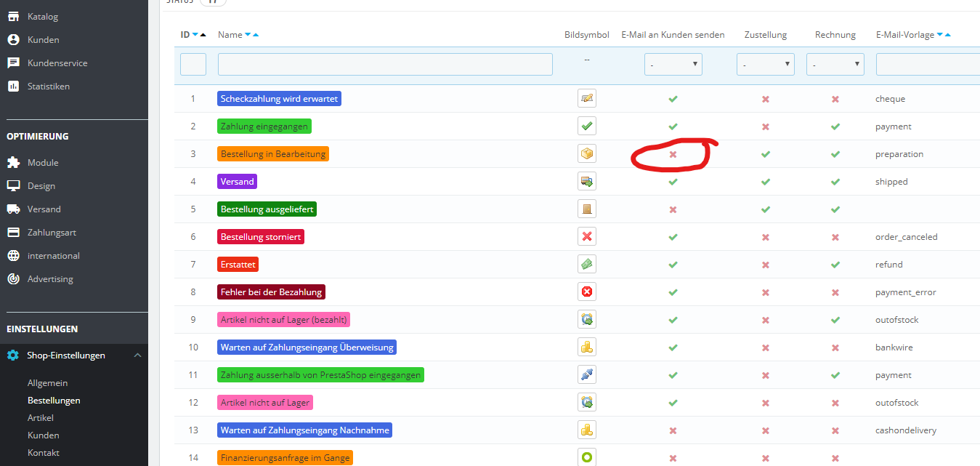Click the icon of Artikel nicht auf Lager (bezahlt)
This screenshot has height=466, width=980.
(x=587, y=319)
